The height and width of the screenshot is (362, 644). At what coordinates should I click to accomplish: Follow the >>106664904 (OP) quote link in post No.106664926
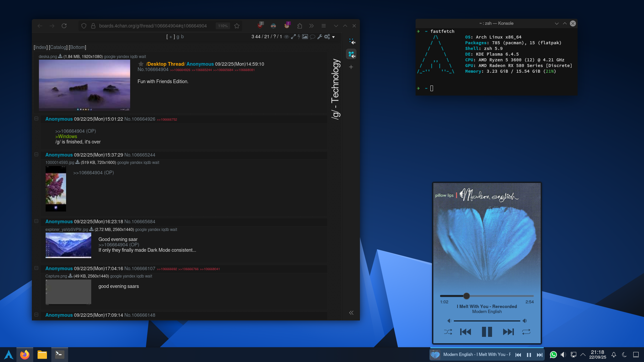point(75,131)
